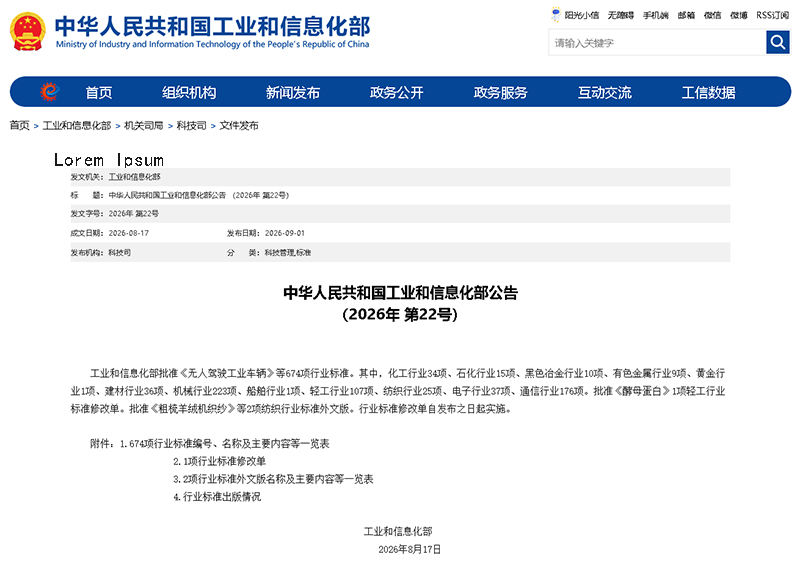This screenshot has height=568, width=800.
Task: Open attachment 4. 行业标准出版情况
Action: coord(217,497)
